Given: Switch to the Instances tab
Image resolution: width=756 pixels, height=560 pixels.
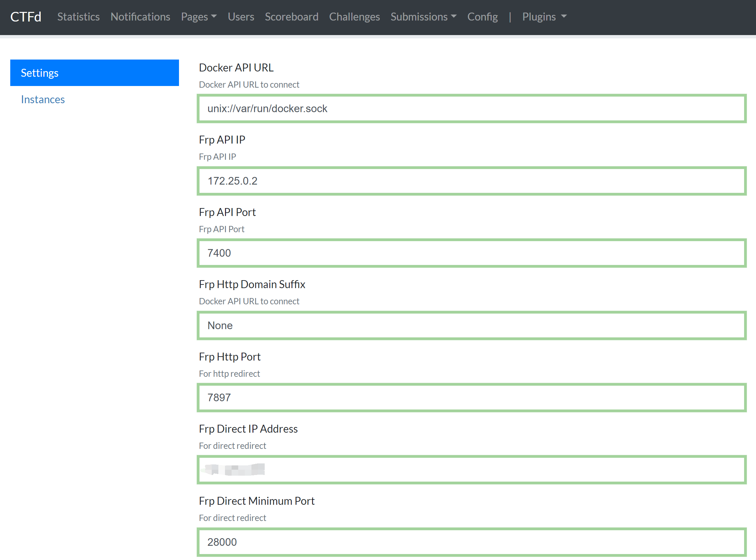Looking at the screenshot, I should point(43,99).
